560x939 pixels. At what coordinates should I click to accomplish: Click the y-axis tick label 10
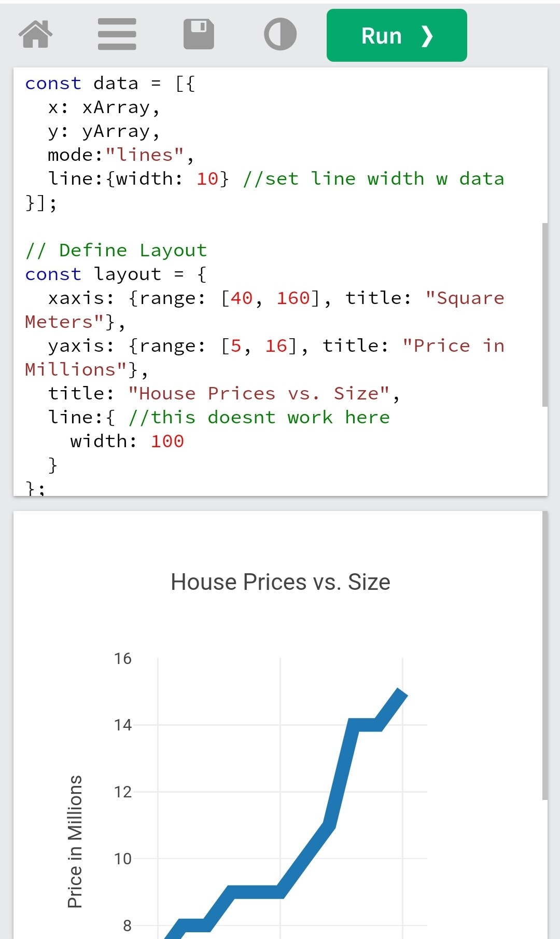(123, 859)
